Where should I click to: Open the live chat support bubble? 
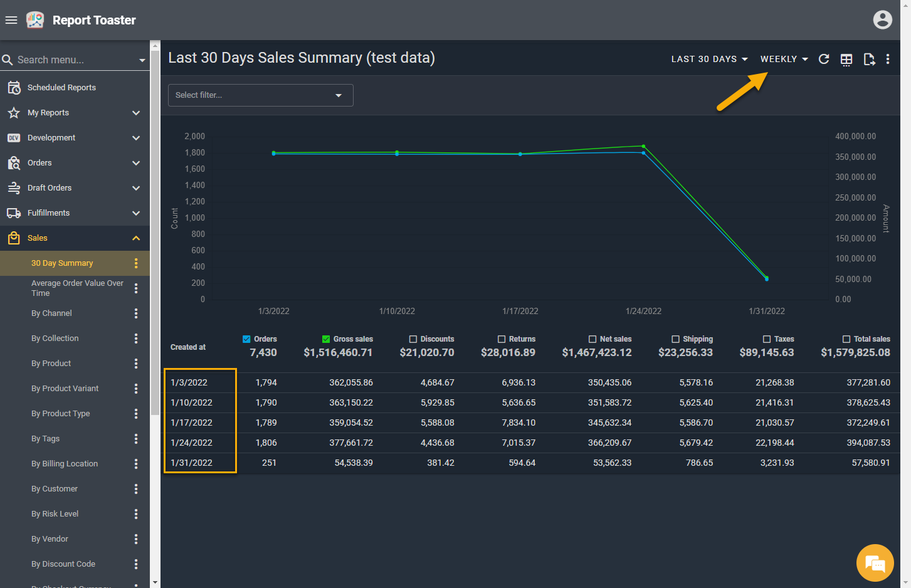tap(875, 563)
